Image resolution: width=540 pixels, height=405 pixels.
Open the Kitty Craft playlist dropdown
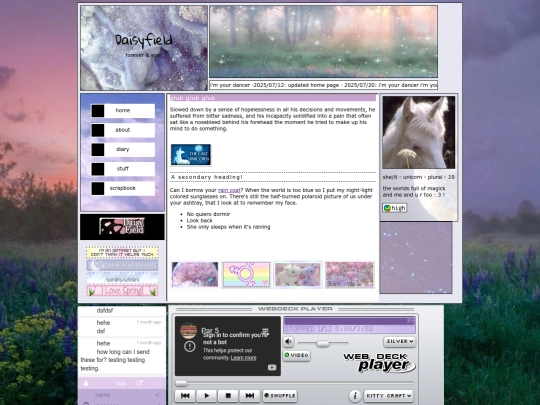(388, 396)
